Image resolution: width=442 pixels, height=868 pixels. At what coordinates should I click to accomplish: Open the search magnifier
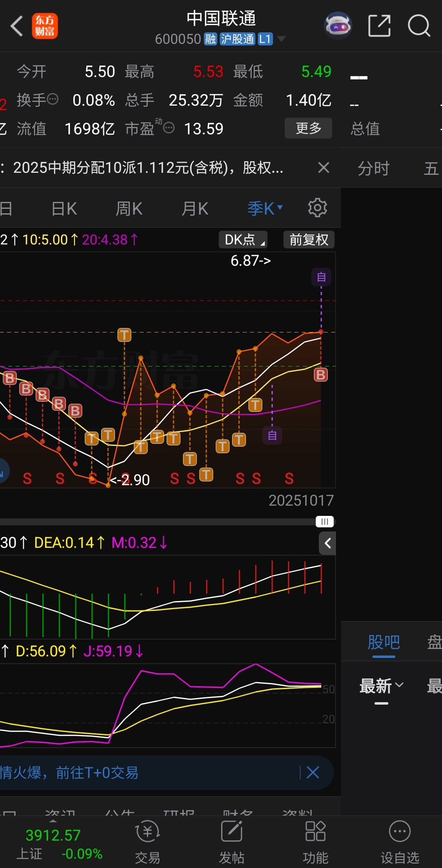point(419,26)
